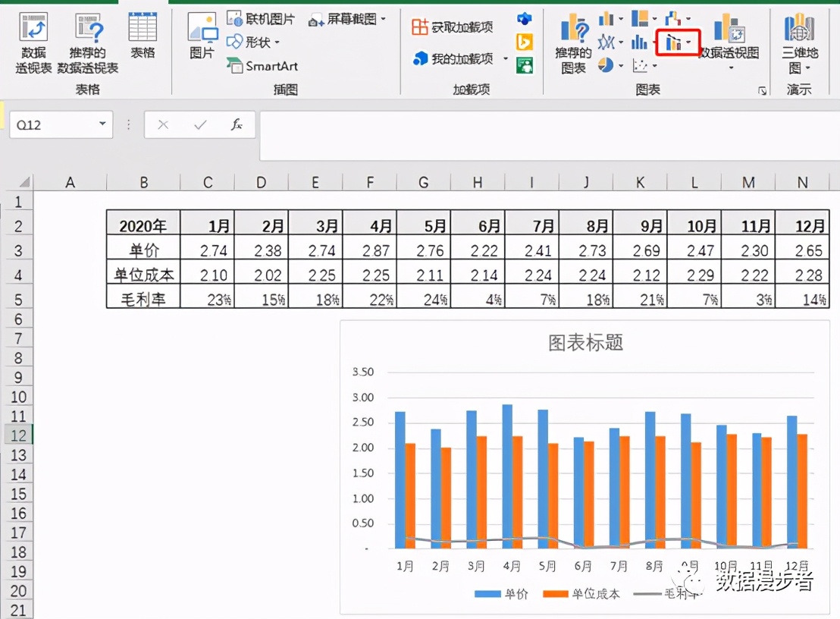The height and width of the screenshot is (619, 840).
Task: Open the highlighted combo chart dropdown
Action: pos(677,42)
